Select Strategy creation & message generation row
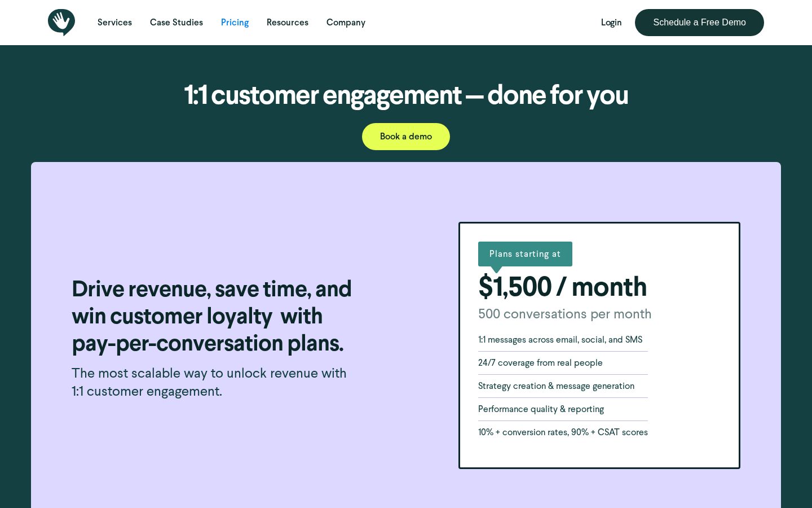The height and width of the screenshot is (508, 812). tap(563, 386)
